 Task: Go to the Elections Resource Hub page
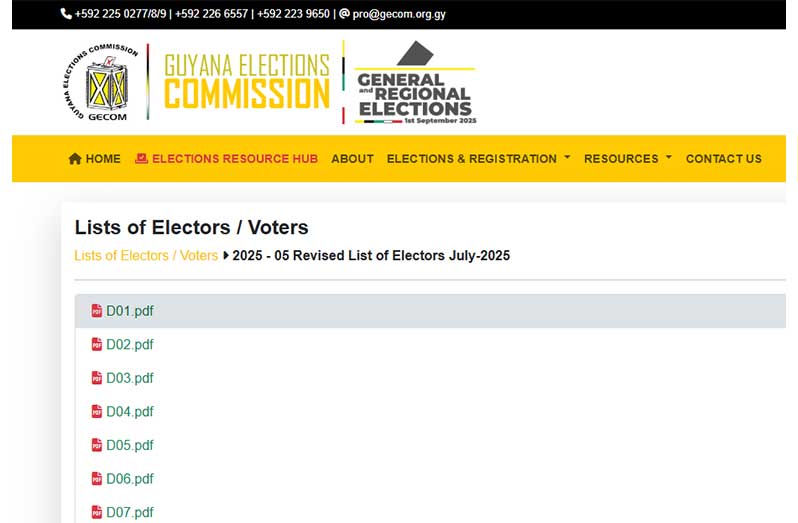click(235, 159)
